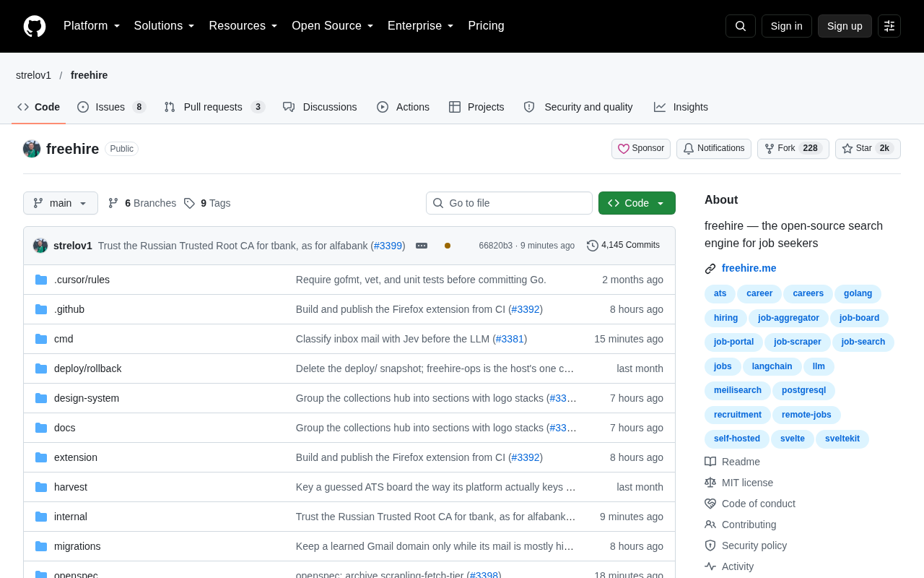Click the book icon beside Readme
This screenshot has width=924, height=578.
710,462
